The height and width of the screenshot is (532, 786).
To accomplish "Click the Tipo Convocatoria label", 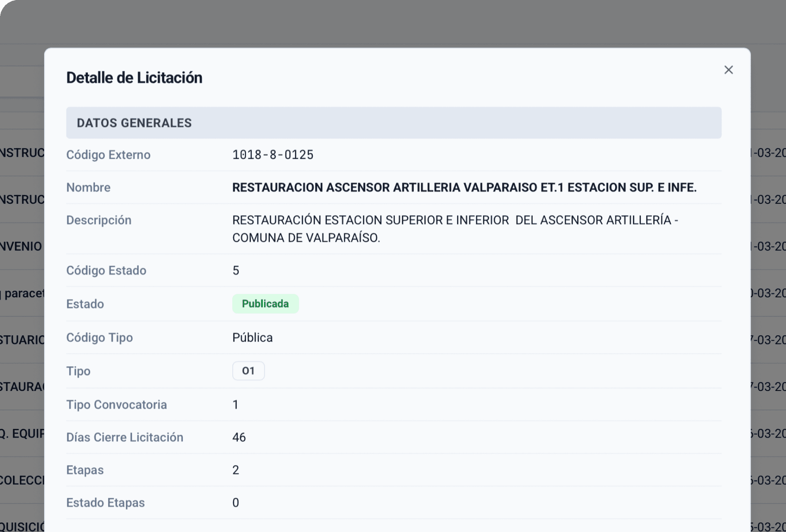I will pyautogui.click(x=116, y=405).
